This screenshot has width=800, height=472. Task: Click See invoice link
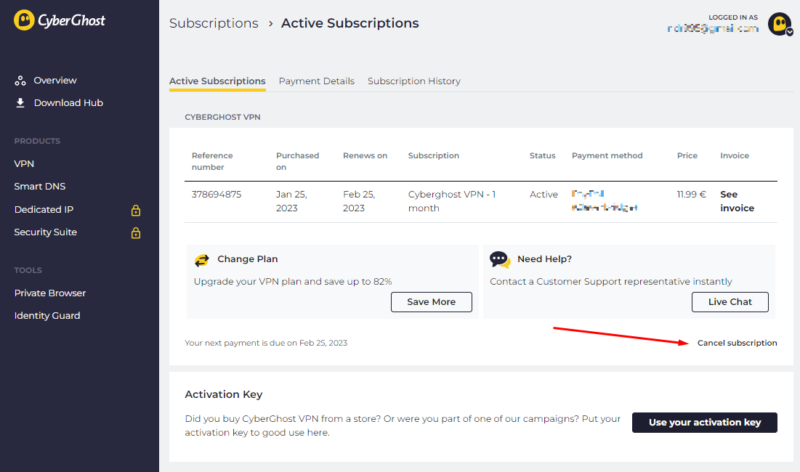[x=737, y=201]
